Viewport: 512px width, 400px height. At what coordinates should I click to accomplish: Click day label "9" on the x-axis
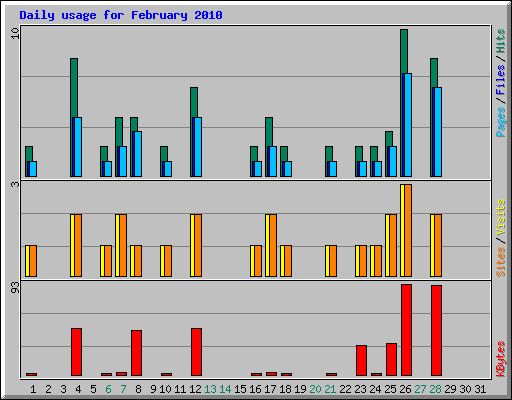[153, 389]
